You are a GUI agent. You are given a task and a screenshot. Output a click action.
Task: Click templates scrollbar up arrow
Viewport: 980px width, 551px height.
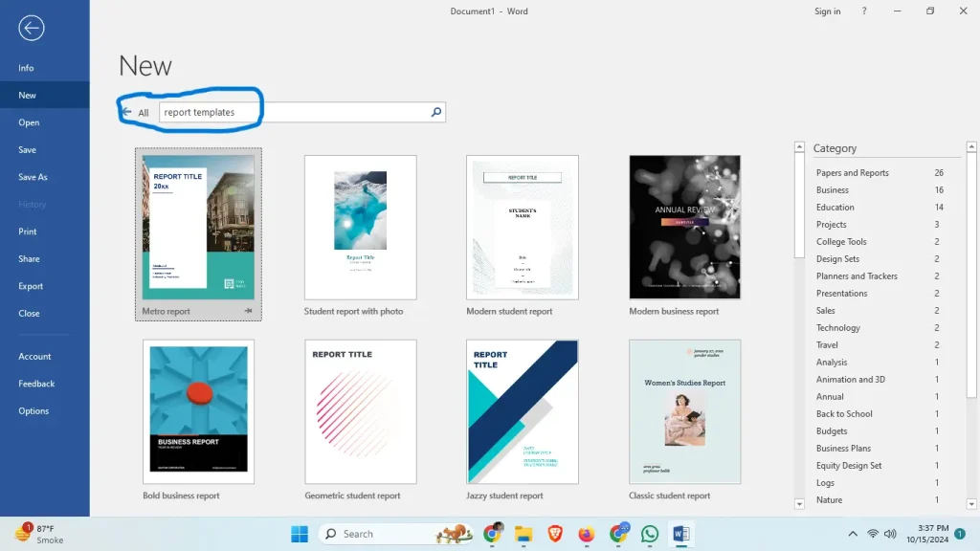coord(799,146)
